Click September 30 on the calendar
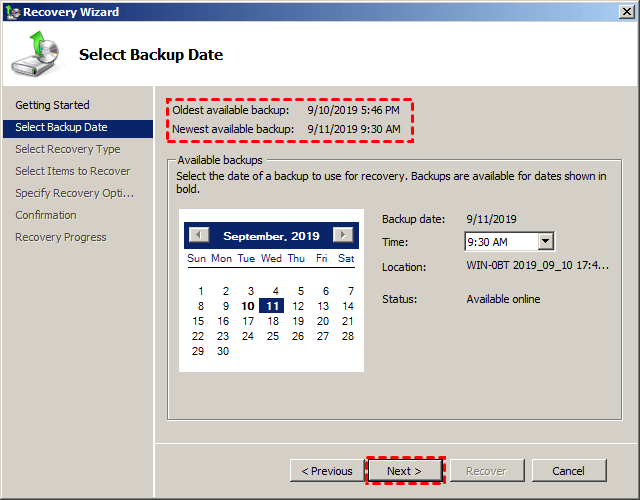Image resolution: width=640 pixels, height=500 pixels. (223, 351)
